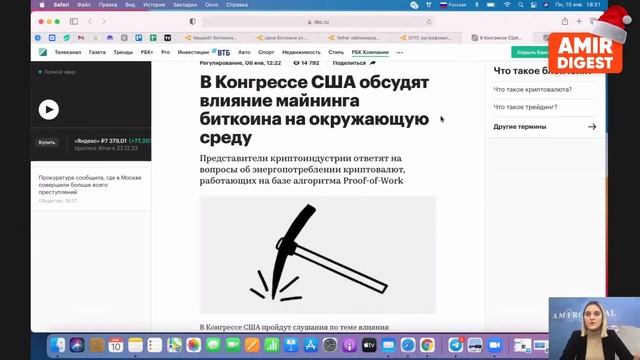Open 'Что такое трейдинг?' link
This screenshot has width=640, height=360.
525,107
